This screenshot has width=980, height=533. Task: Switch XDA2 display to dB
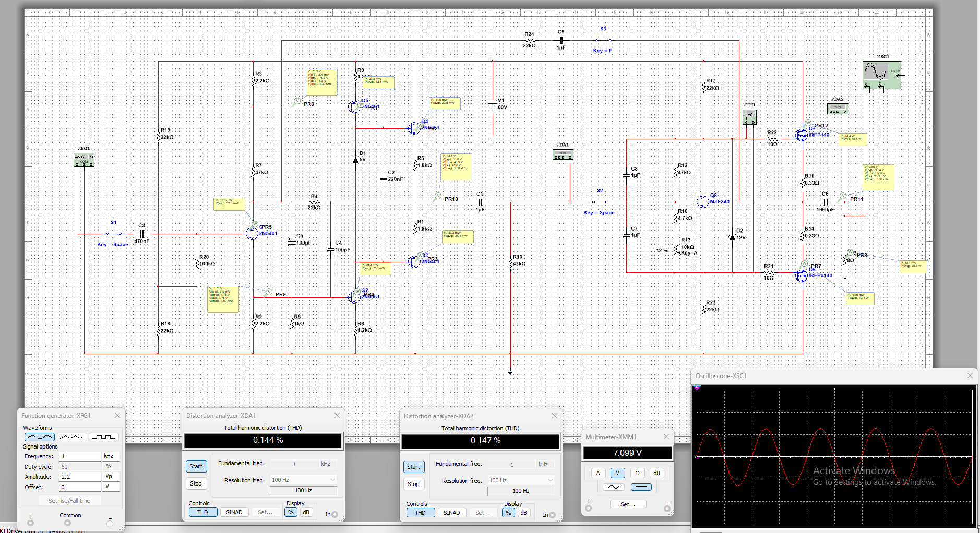[x=523, y=513]
